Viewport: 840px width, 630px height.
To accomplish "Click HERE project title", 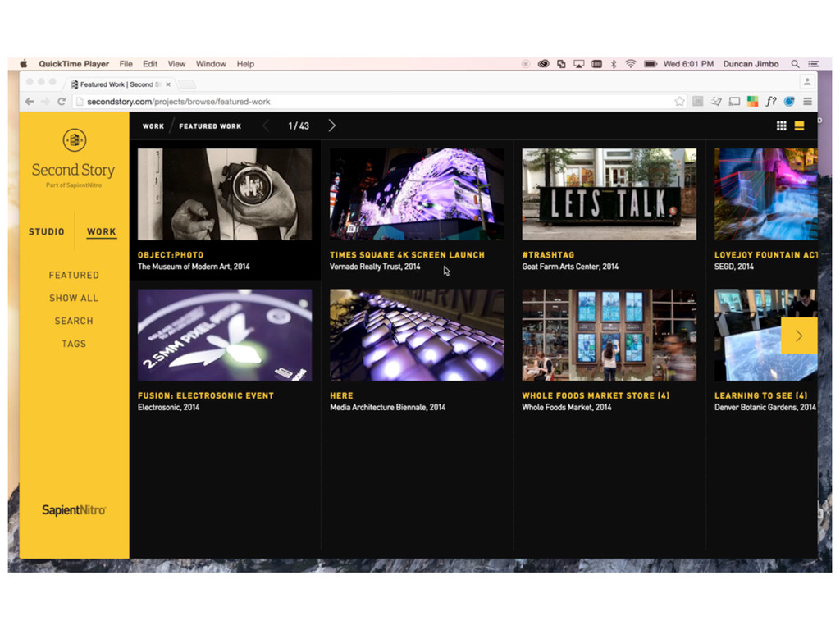I will click(341, 396).
